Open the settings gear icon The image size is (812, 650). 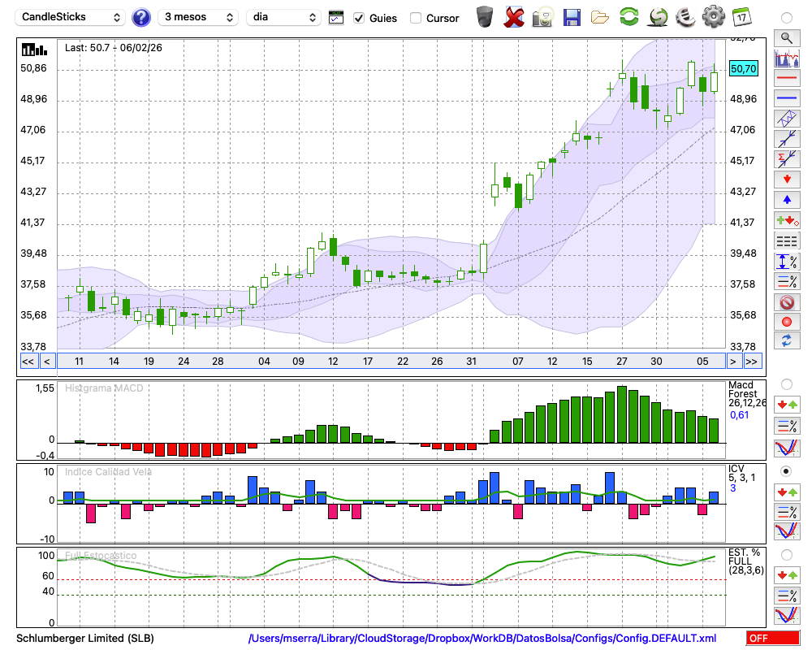(713, 17)
